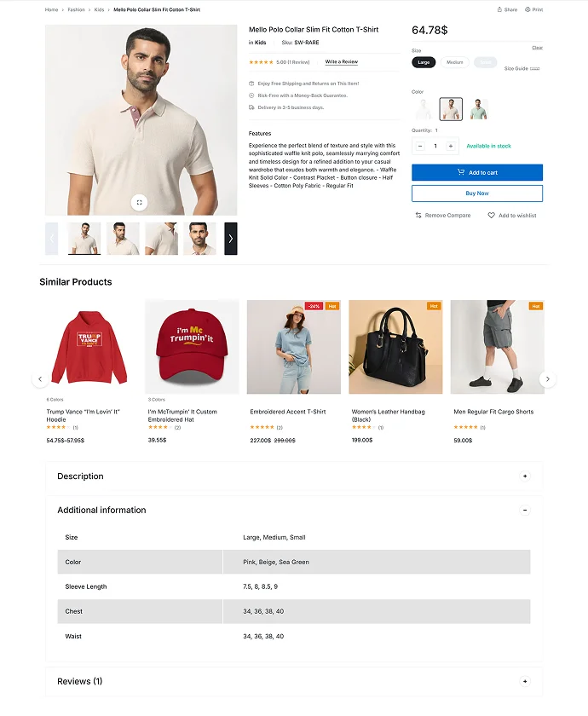Click Remove Compare arrows icon
588x716 pixels.
point(418,215)
